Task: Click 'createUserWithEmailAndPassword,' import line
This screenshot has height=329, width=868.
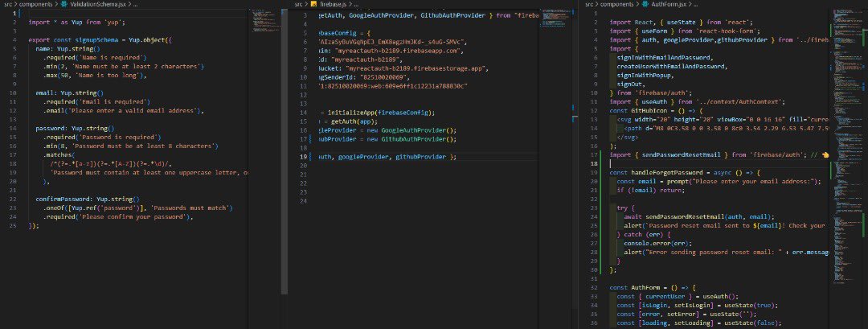Action: 672,67
